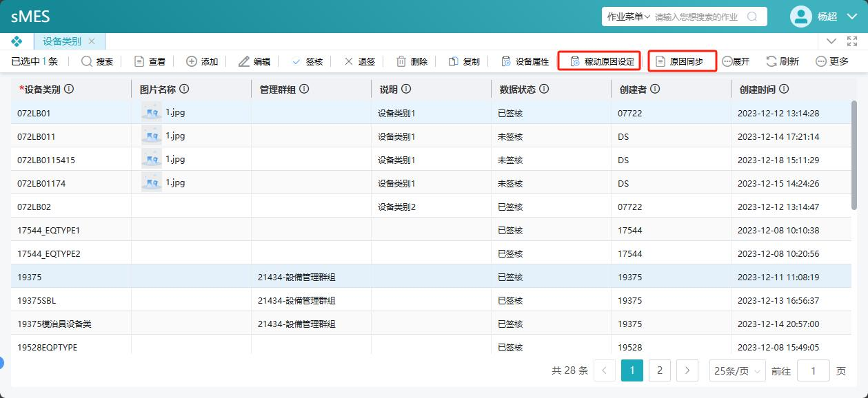Image resolution: width=868 pixels, height=398 pixels.
Task: Click the 删除 trash can icon
Action: (401, 61)
